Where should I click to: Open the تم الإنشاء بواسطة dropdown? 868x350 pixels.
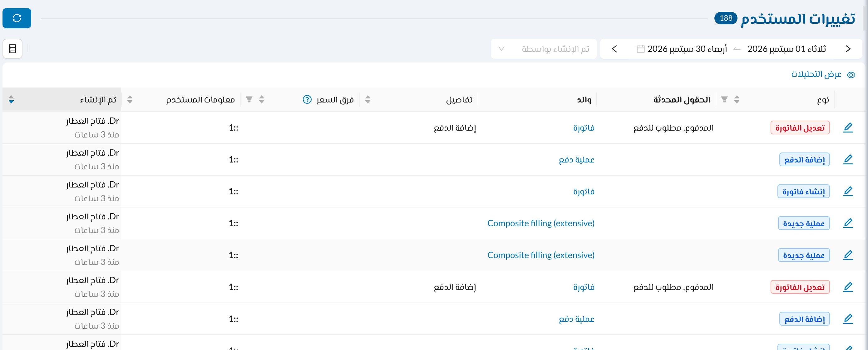pyautogui.click(x=544, y=49)
